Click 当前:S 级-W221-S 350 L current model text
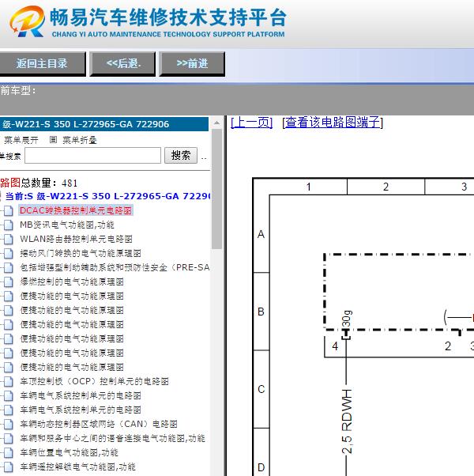Image resolution: width=474 pixels, height=476 pixels. 107,196
